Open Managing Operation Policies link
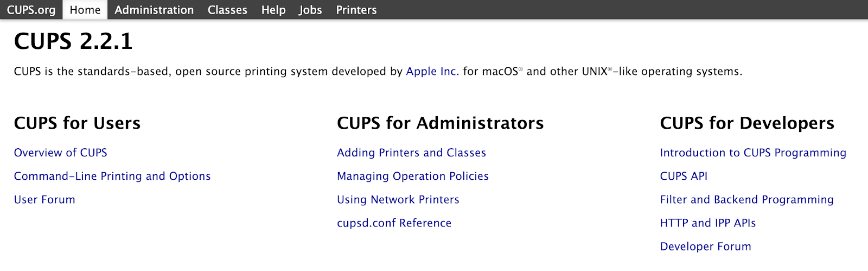 (413, 176)
